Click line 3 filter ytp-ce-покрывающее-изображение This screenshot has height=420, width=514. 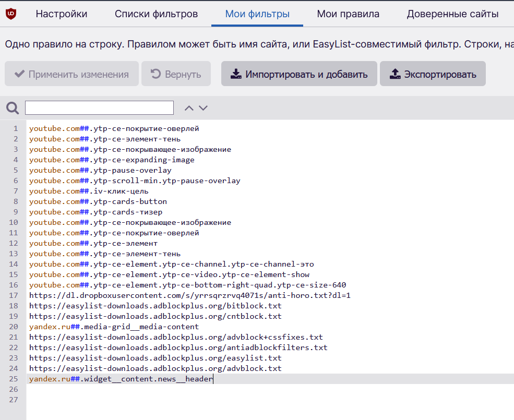[x=130, y=150]
